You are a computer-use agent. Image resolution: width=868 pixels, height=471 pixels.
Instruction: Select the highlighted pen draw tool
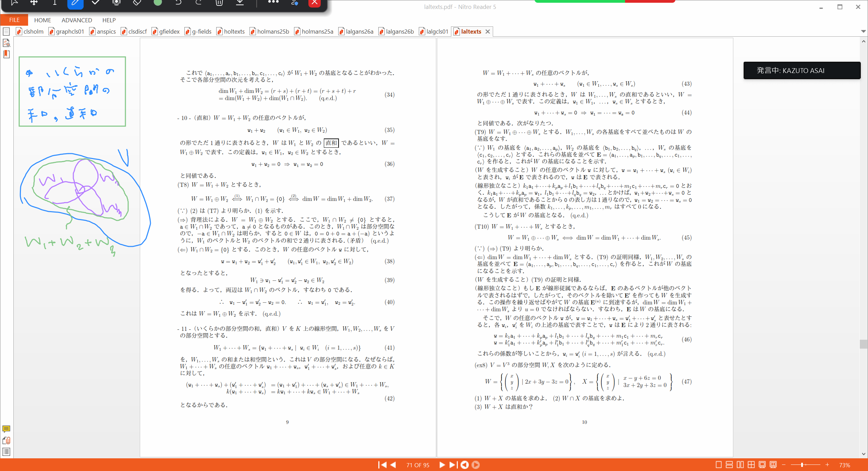tap(75, 3)
